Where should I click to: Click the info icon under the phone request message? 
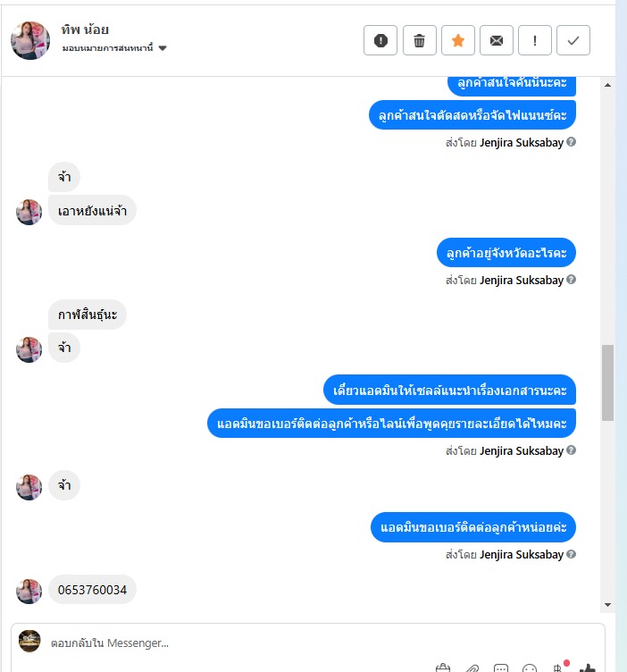[x=571, y=554]
